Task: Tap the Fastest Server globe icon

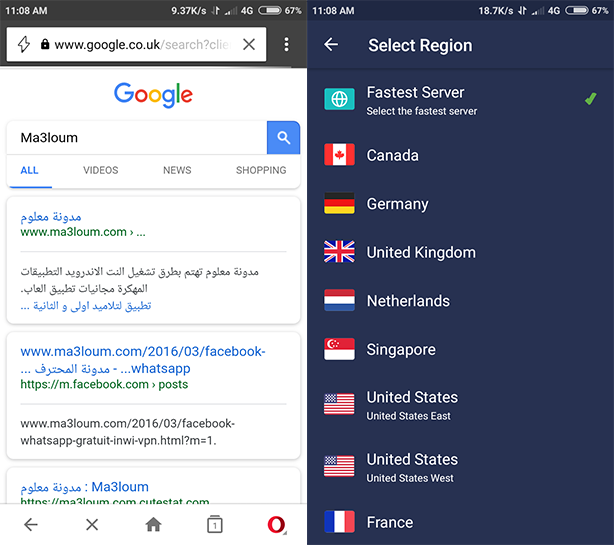Action: point(339,99)
